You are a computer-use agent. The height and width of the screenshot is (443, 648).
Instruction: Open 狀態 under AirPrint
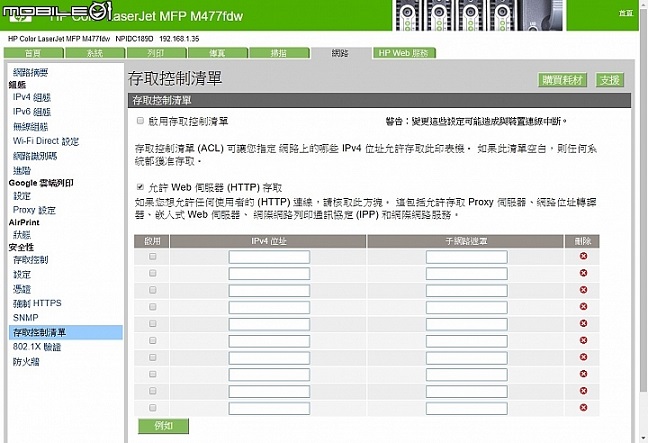coord(22,235)
